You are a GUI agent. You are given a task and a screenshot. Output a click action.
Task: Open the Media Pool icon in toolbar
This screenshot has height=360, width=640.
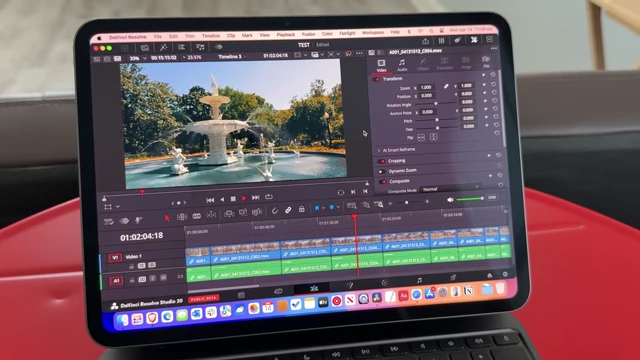pos(144,48)
